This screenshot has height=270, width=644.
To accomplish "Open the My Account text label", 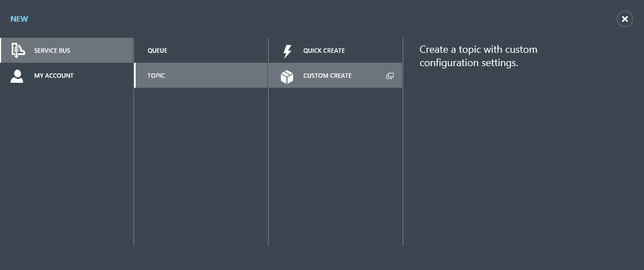I will coord(53,76).
